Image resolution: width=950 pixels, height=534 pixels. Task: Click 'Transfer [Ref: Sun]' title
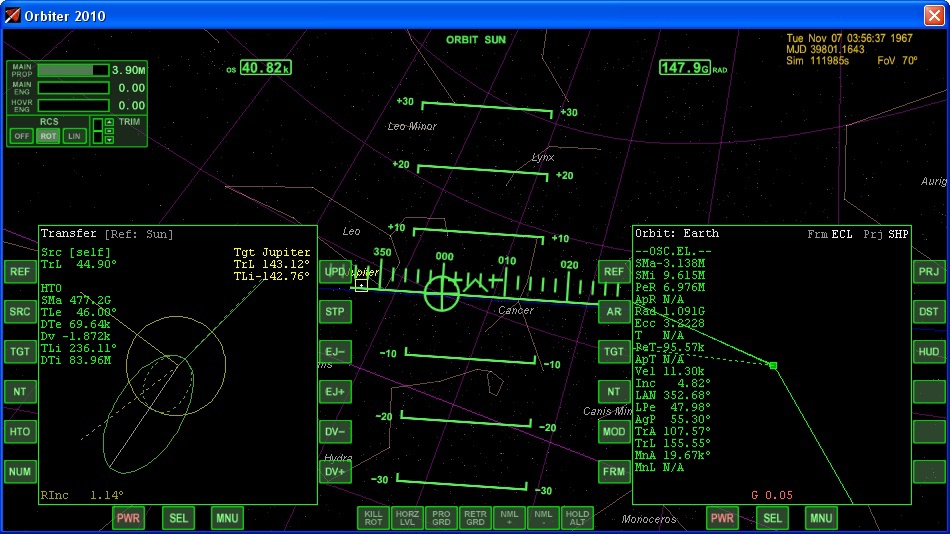point(107,233)
